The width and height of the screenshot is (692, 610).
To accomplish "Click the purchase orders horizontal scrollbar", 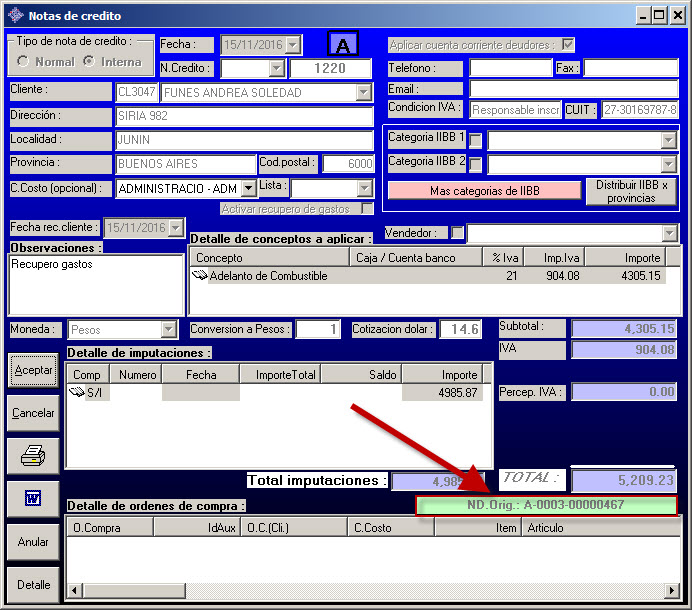I will [x=372, y=591].
